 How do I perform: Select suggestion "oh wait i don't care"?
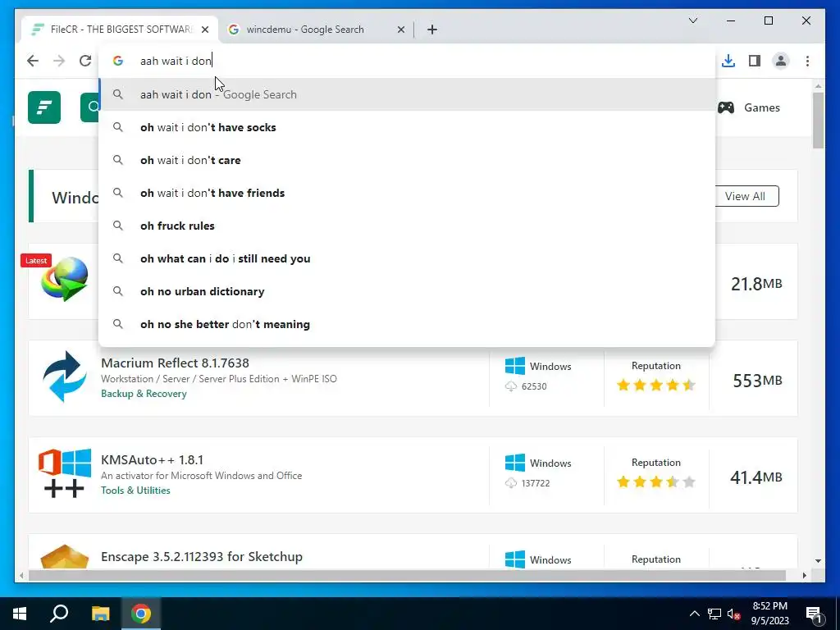point(407,160)
